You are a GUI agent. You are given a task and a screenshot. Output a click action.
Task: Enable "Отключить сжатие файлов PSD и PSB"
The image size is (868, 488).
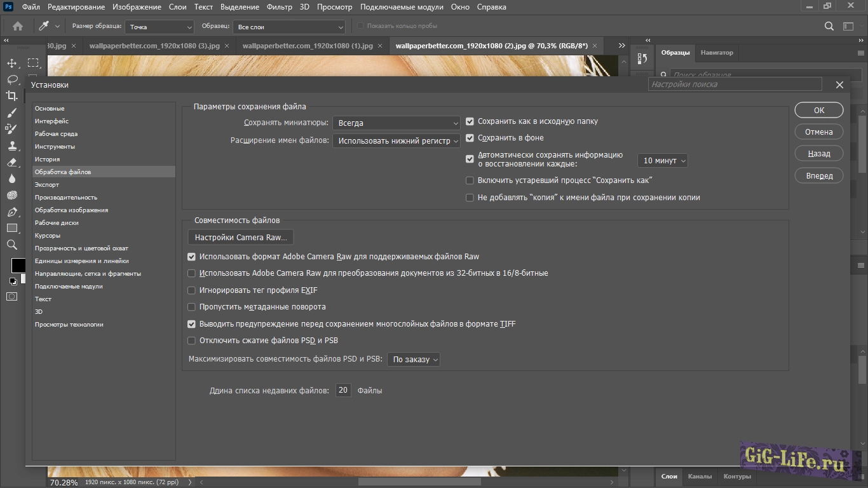point(192,341)
